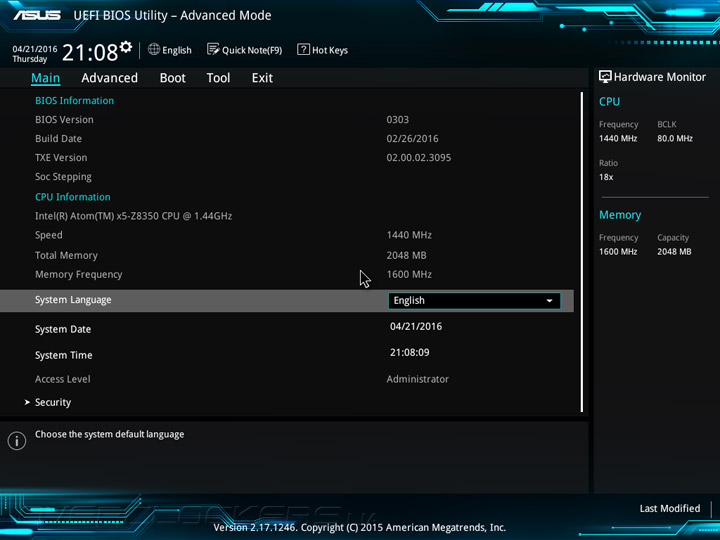The height and width of the screenshot is (540, 720).
Task: Open the clock settings gear icon
Action: point(126,47)
